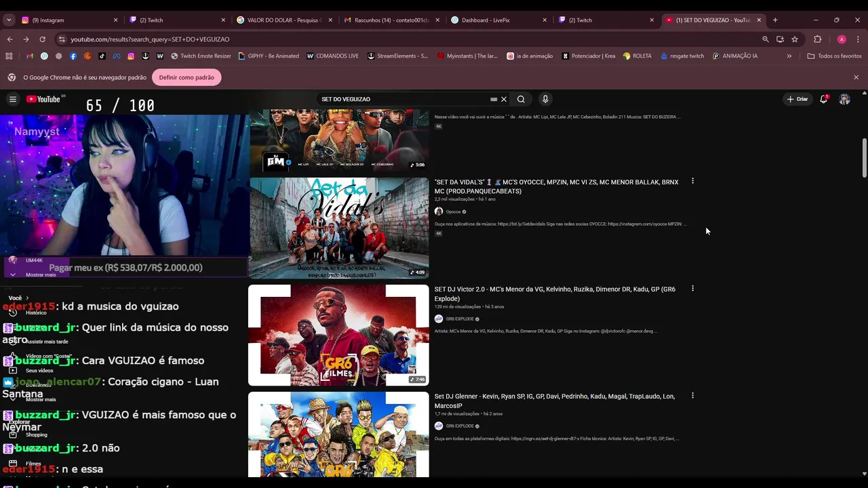
Task: Open Chrome three-dot menu
Action: click(858, 39)
